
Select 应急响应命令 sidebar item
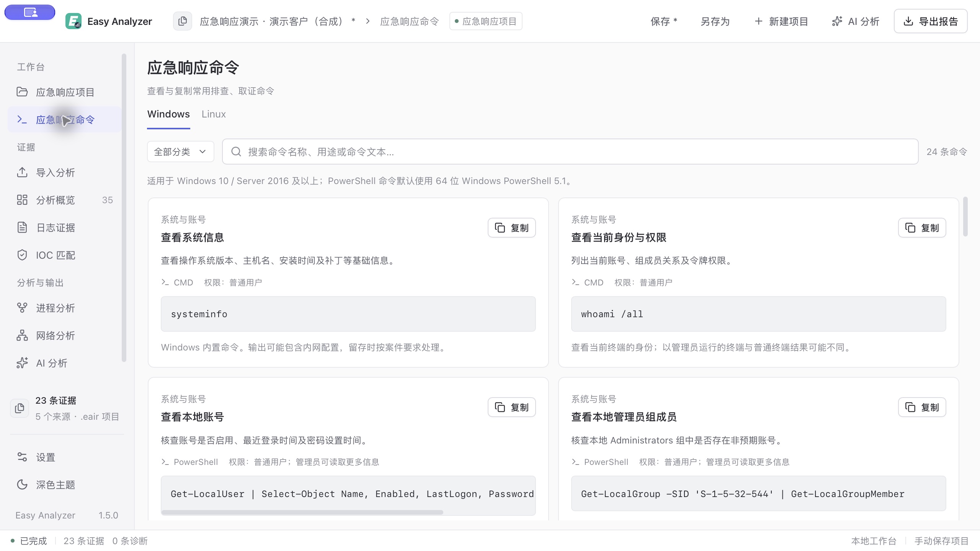coord(65,120)
